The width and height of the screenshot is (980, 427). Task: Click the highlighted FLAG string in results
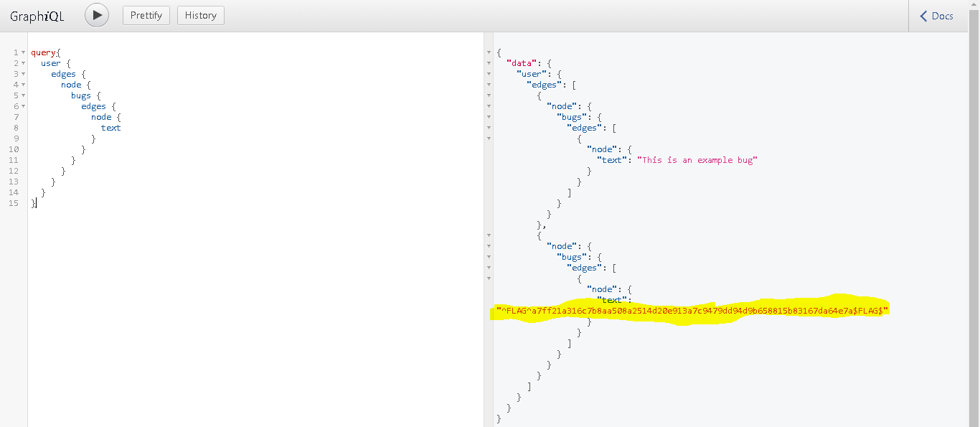(x=692, y=311)
